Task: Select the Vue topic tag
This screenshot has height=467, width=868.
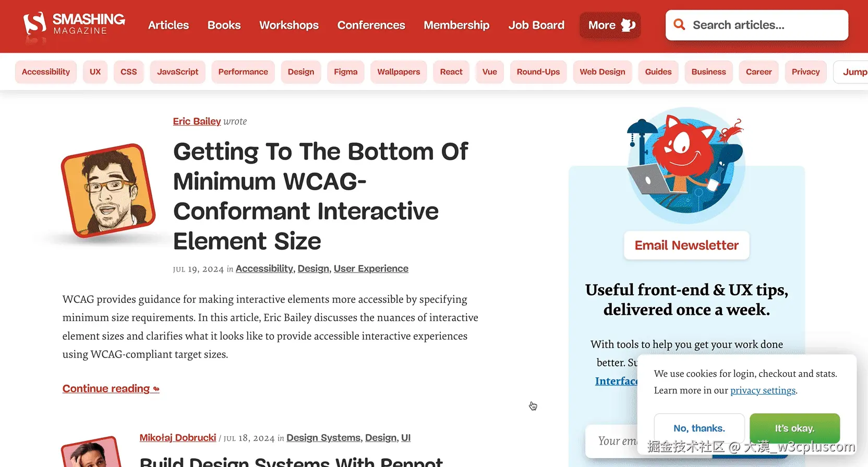Action: click(x=490, y=72)
